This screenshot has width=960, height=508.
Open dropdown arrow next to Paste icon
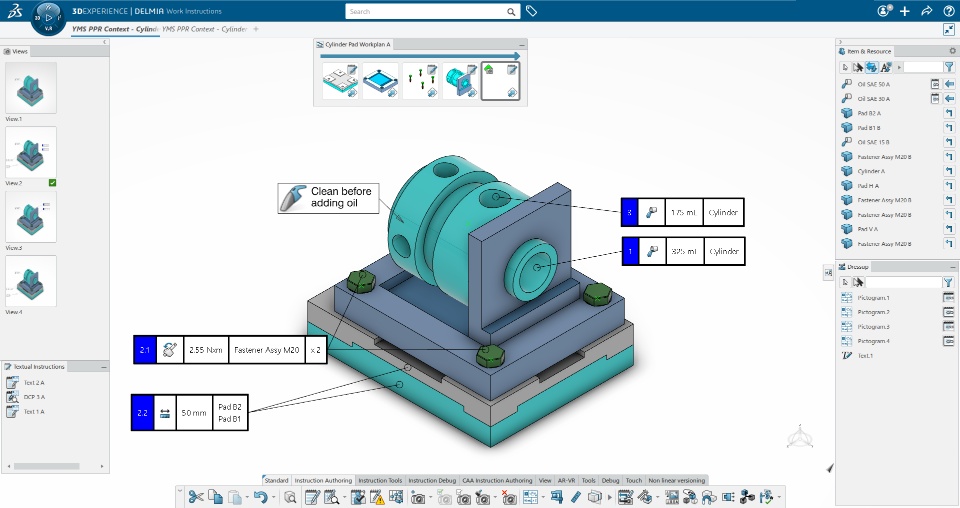[x=247, y=497]
